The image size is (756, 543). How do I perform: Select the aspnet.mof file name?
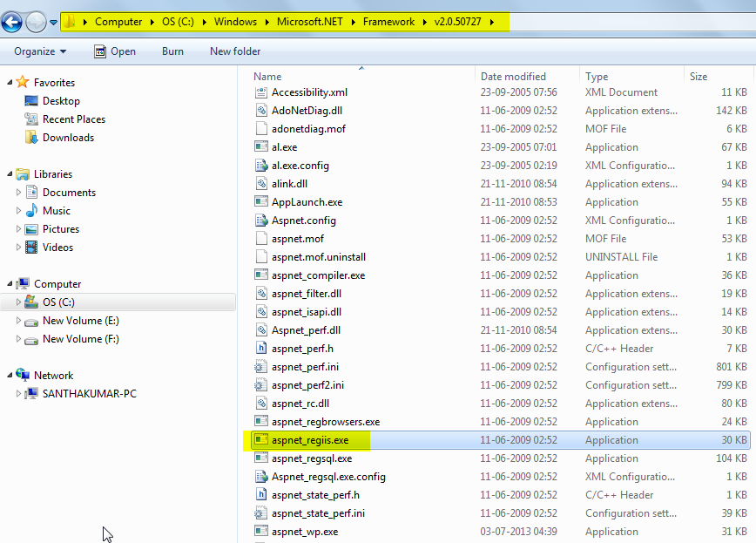point(298,239)
